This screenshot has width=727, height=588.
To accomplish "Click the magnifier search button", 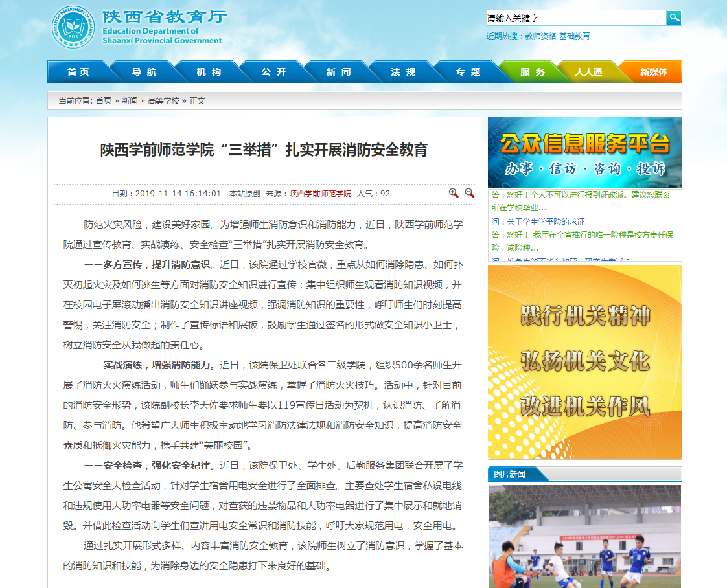I will pyautogui.click(x=674, y=17).
